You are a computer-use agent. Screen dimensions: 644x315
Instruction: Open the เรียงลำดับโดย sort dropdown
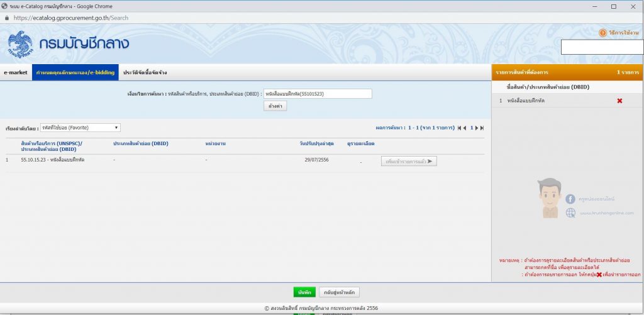[x=80, y=128]
